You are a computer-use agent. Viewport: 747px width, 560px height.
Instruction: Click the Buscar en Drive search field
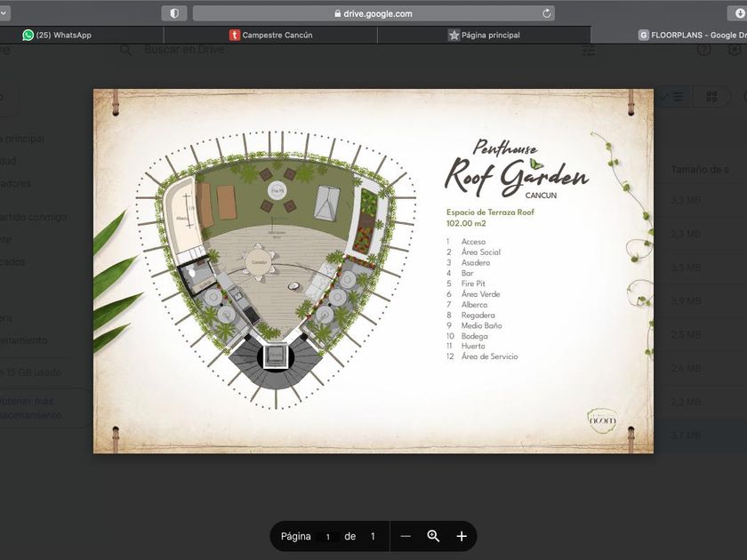pos(184,50)
